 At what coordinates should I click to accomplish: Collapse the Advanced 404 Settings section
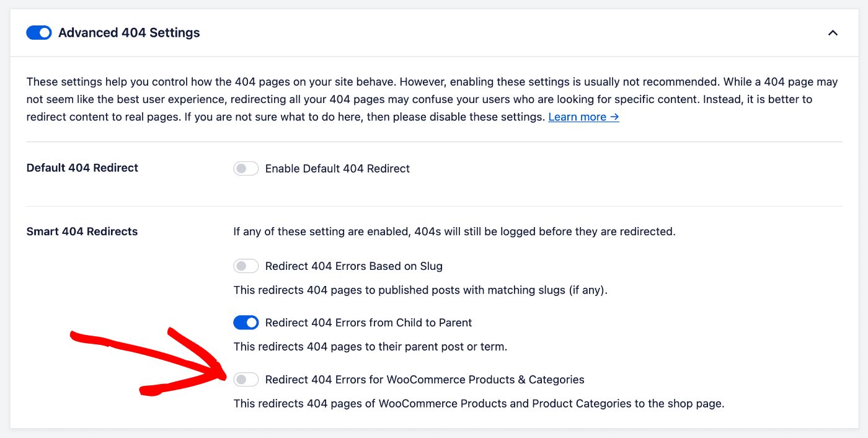pos(833,33)
